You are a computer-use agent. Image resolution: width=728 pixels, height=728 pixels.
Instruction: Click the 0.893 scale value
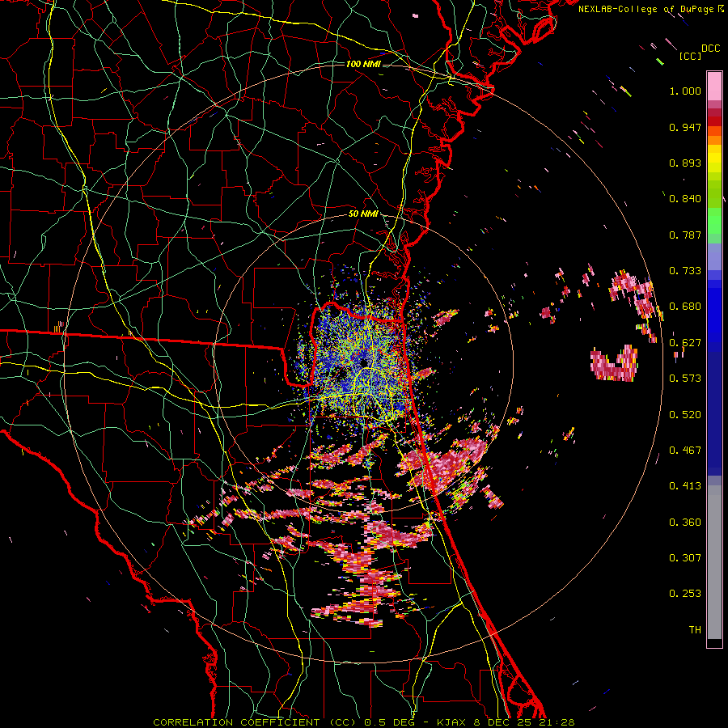click(x=685, y=163)
